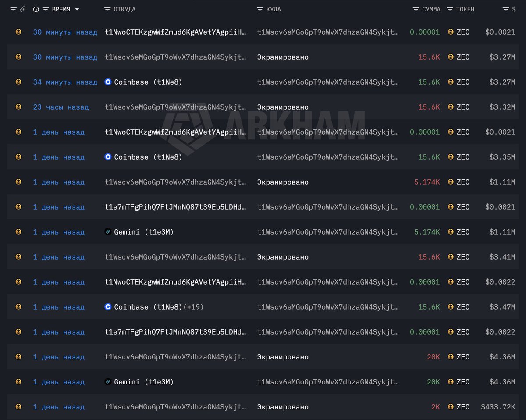Click the 30 минуты назад timestamp link
Image resolution: width=526 pixels, height=420 pixels.
coord(66,32)
